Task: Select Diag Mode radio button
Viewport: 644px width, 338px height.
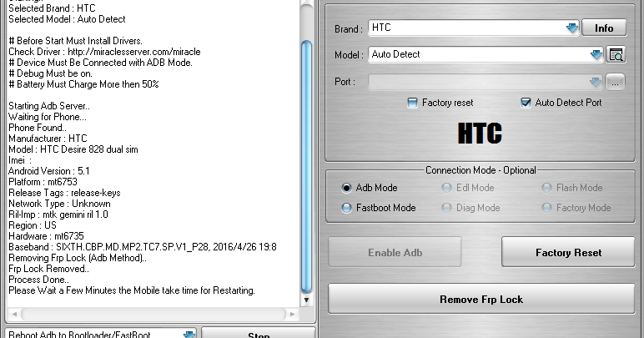Action: pyautogui.click(x=446, y=208)
